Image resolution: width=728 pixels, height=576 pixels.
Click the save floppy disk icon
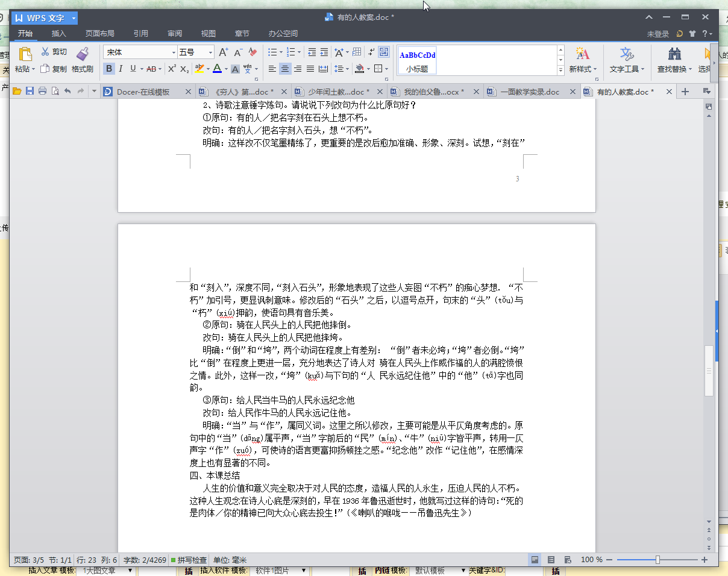pyautogui.click(x=30, y=92)
